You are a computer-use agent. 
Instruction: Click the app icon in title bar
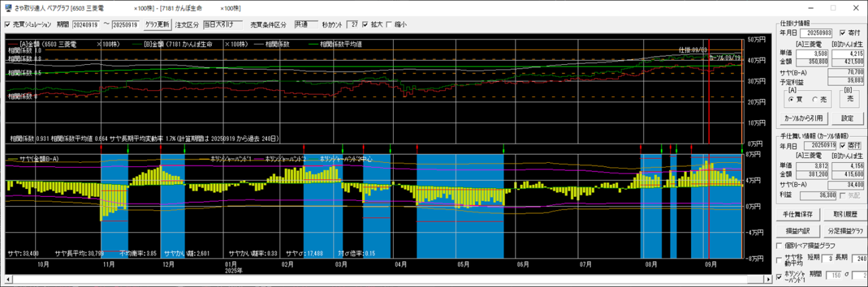click(7, 7)
